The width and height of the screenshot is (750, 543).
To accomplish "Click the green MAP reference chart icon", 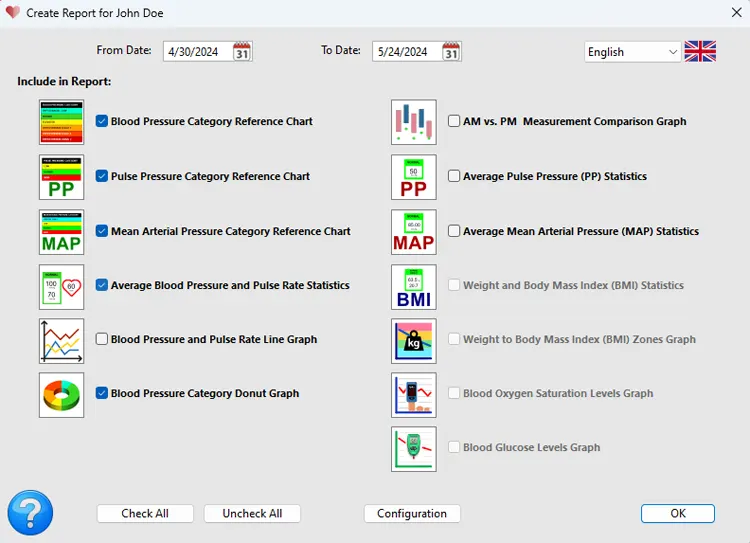I will click(x=61, y=232).
